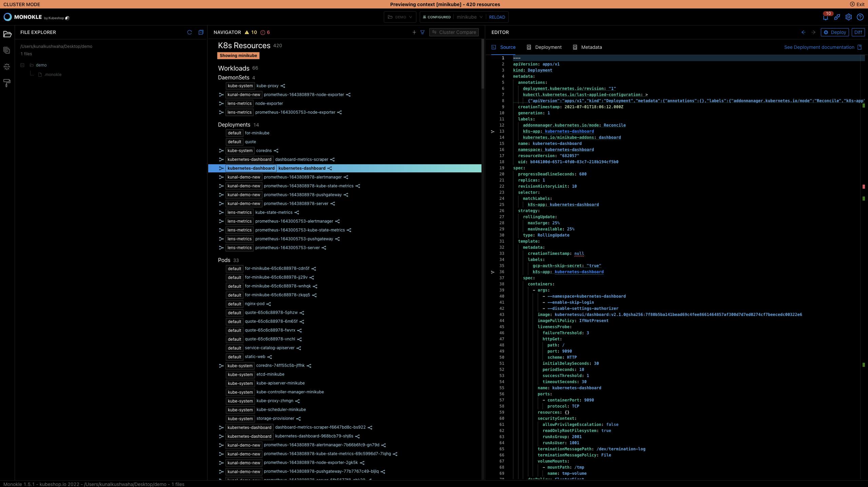Switch to the Deployment form tab
The height and width of the screenshot is (487, 868).
click(x=544, y=47)
